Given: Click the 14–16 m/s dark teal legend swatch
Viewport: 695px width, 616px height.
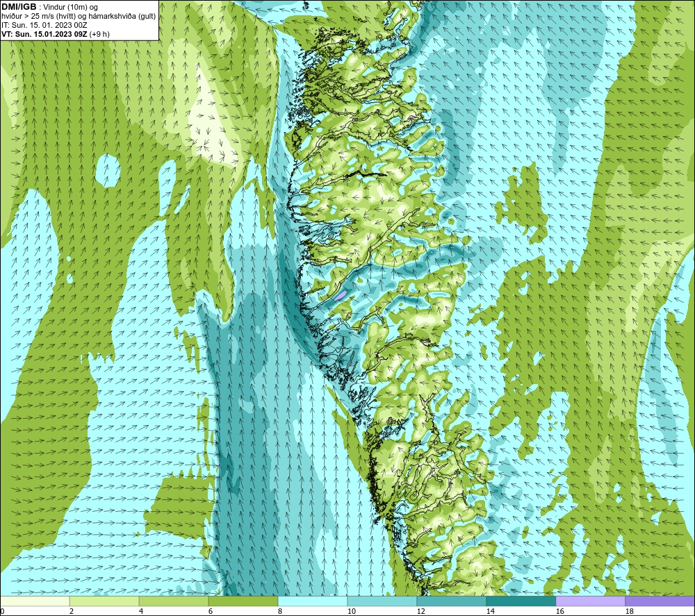Looking at the screenshot, I should click(521, 601).
